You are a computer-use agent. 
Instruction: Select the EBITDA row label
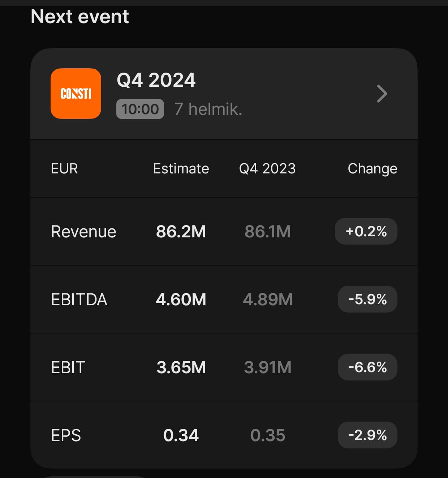[x=79, y=300]
